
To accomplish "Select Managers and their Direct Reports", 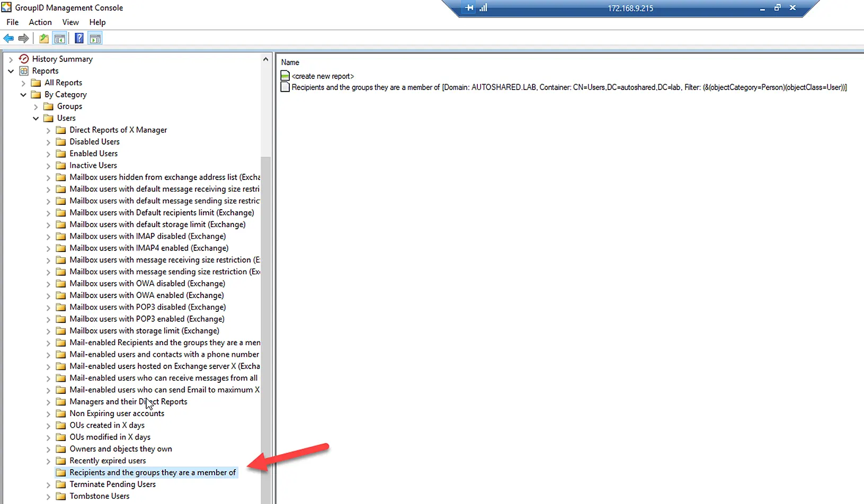I will click(128, 401).
